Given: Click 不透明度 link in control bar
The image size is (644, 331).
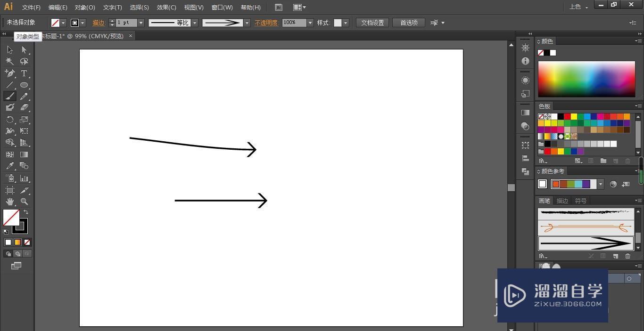Looking at the screenshot, I should pyautogui.click(x=266, y=23).
